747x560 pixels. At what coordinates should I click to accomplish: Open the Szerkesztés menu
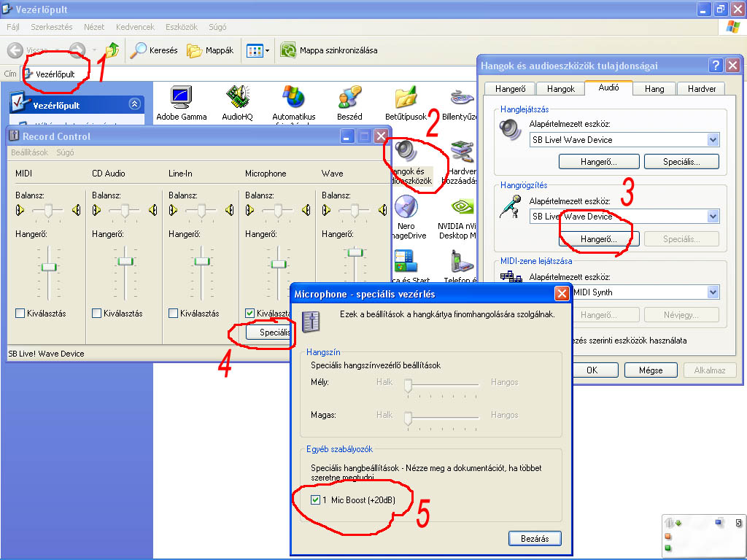point(52,27)
